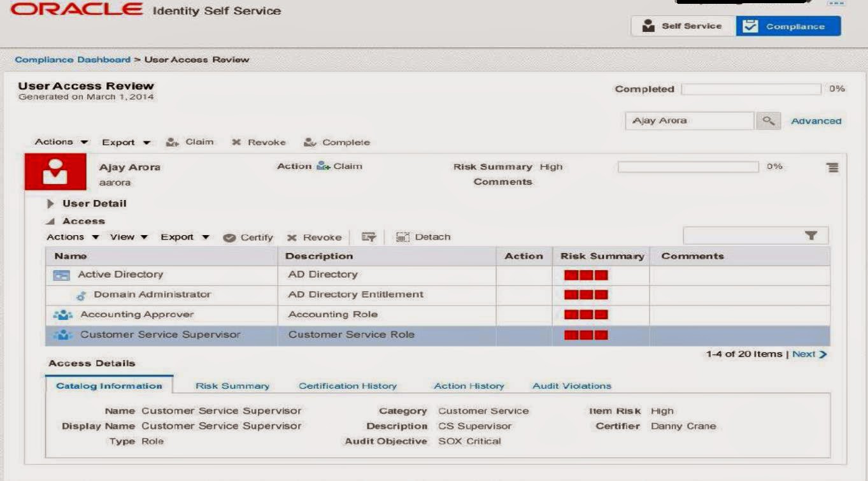
Task: Click the Active Directory resource icon
Action: tap(61, 275)
